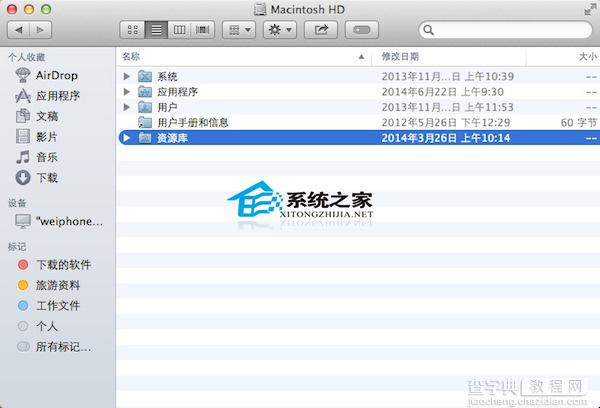Viewport: 600px width, 408px height.
Task: Click the 应用程序 folder icon in list
Action: 145,92
